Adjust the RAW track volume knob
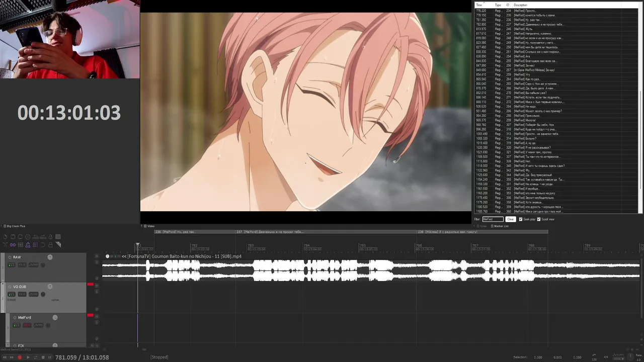This screenshot has height=362, width=644. point(50,257)
